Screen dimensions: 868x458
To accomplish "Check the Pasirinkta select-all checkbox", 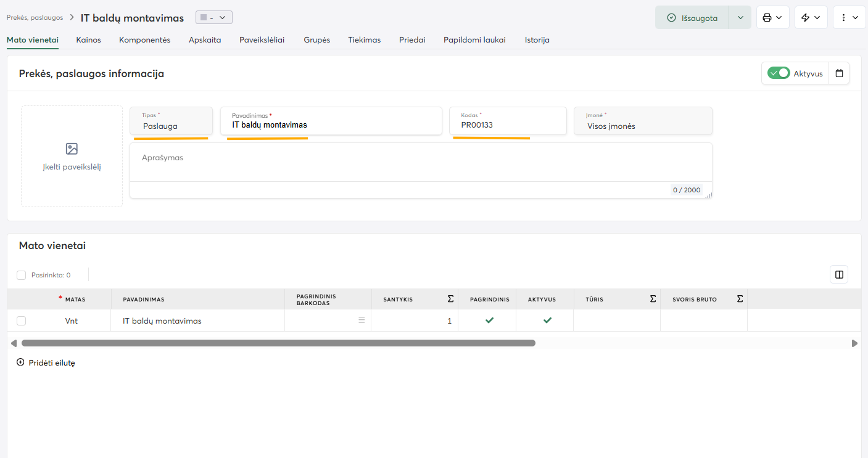I will tap(22, 275).
